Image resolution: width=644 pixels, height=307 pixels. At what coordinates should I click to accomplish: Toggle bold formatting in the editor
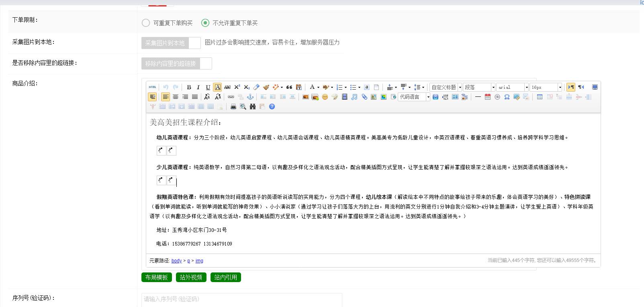tap(189, 87)
